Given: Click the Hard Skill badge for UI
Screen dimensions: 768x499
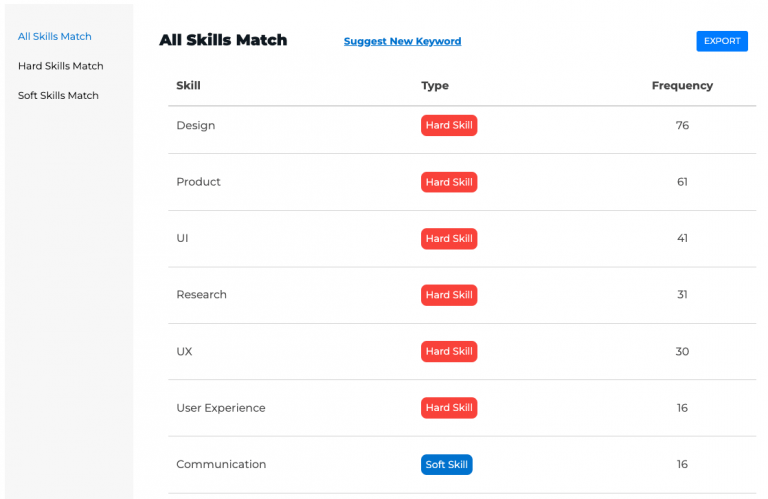Looking at the screenshot, I should click(x=449, y=239).
